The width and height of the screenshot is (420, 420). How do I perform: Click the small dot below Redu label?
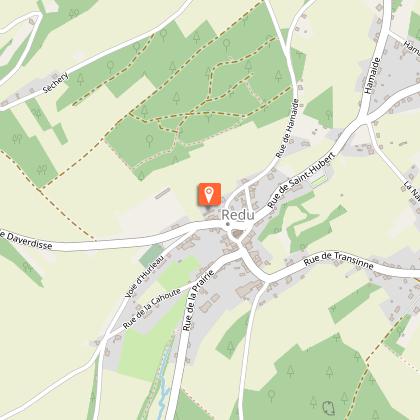pos(228,224)
